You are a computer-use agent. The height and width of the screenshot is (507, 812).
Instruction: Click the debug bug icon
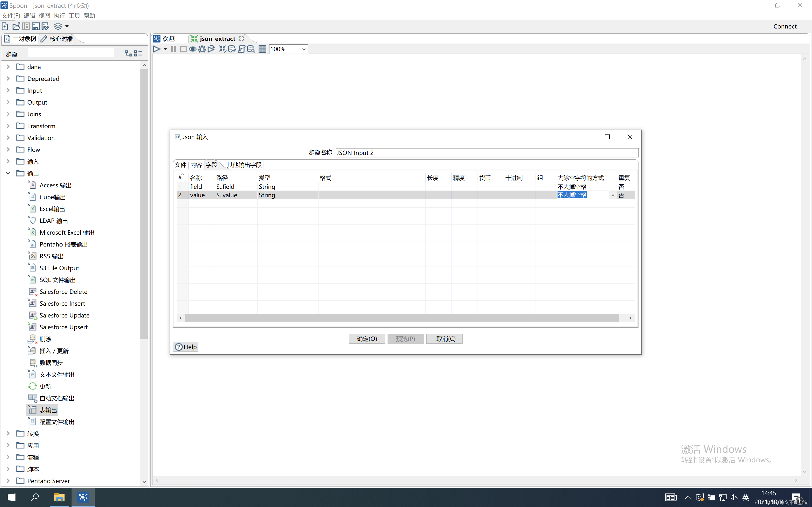(x=202, y=49)
